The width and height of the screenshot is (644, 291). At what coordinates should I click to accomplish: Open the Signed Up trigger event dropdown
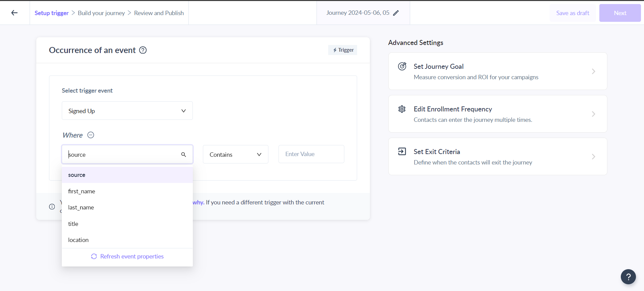pyautogui.click(x=127, y=111)
